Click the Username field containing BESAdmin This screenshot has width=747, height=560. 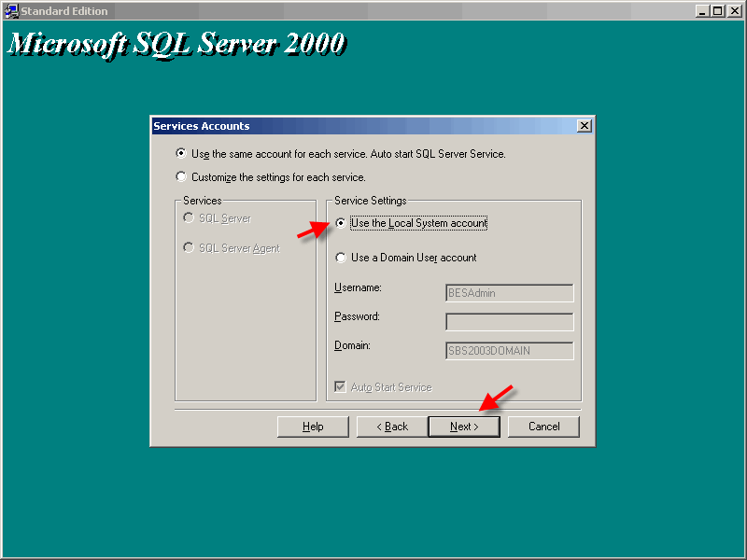click(509, 293)
